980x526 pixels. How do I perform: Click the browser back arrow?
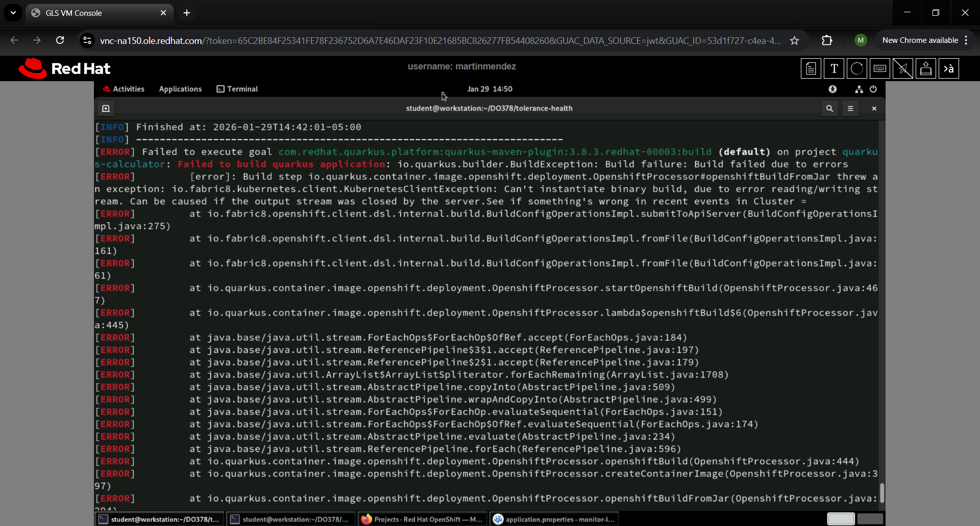click(x=14, y=40)
